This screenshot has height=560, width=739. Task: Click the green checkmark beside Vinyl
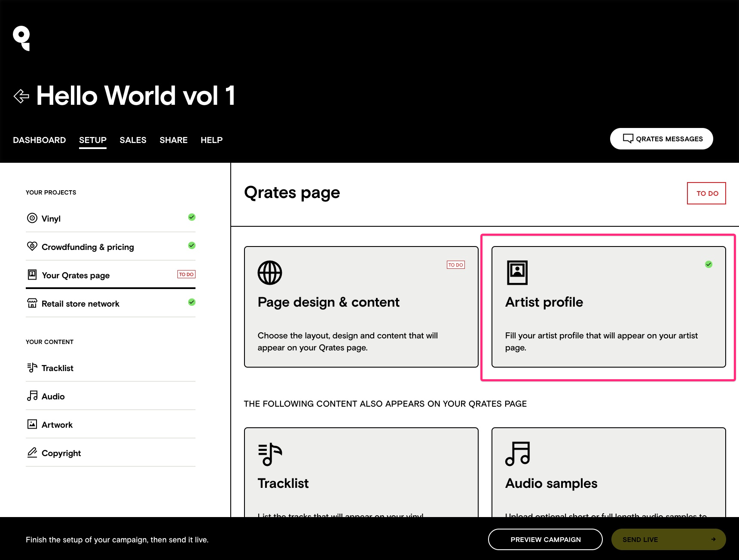[x=192, y=217]
